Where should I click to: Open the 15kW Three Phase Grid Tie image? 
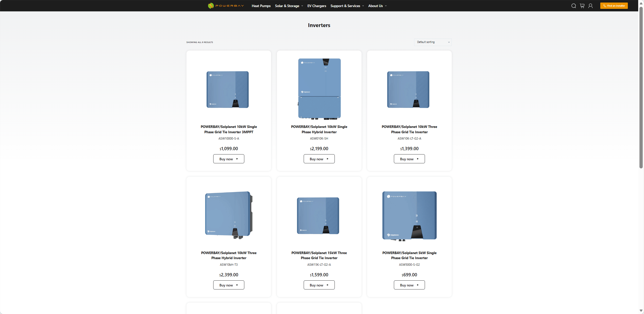point(318,216)
